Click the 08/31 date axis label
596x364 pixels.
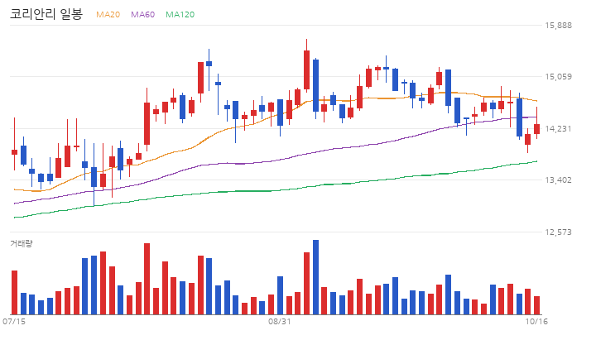tap(280, 322)
